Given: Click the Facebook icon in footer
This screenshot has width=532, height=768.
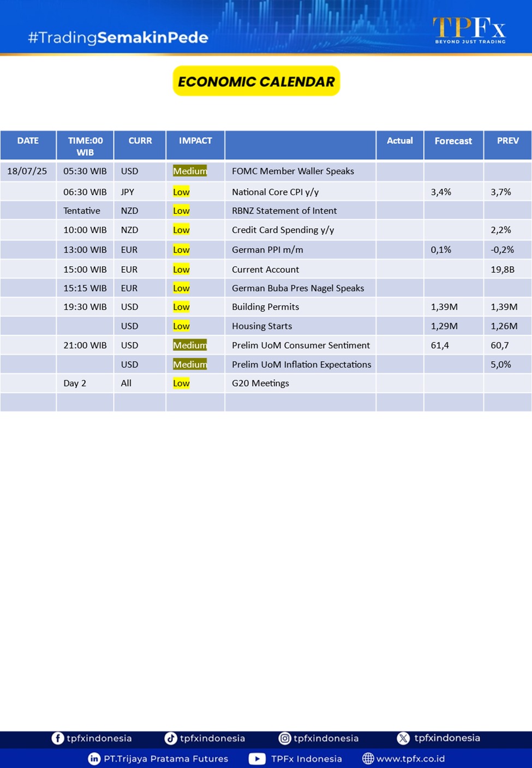Looking at the screenshot, I should click(57, 738).
